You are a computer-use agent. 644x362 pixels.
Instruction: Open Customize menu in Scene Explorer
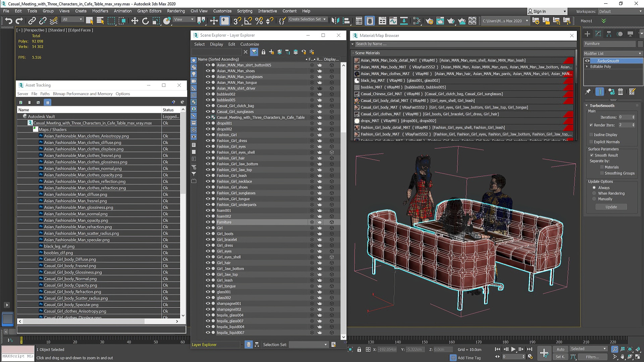[250, 44]
